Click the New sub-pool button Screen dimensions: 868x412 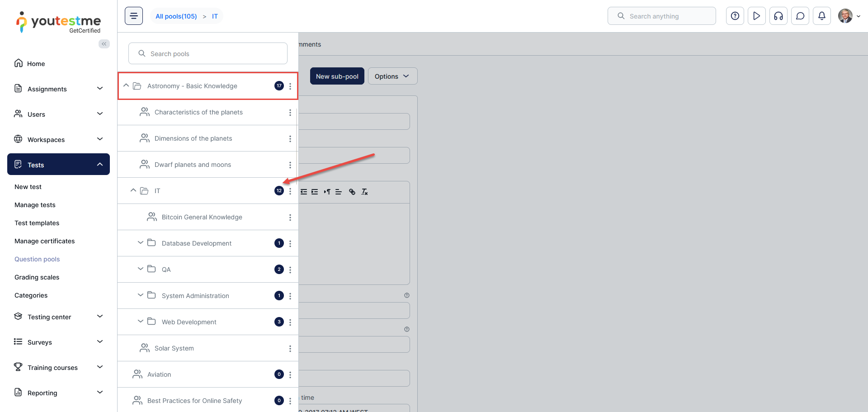click(337, 76)
